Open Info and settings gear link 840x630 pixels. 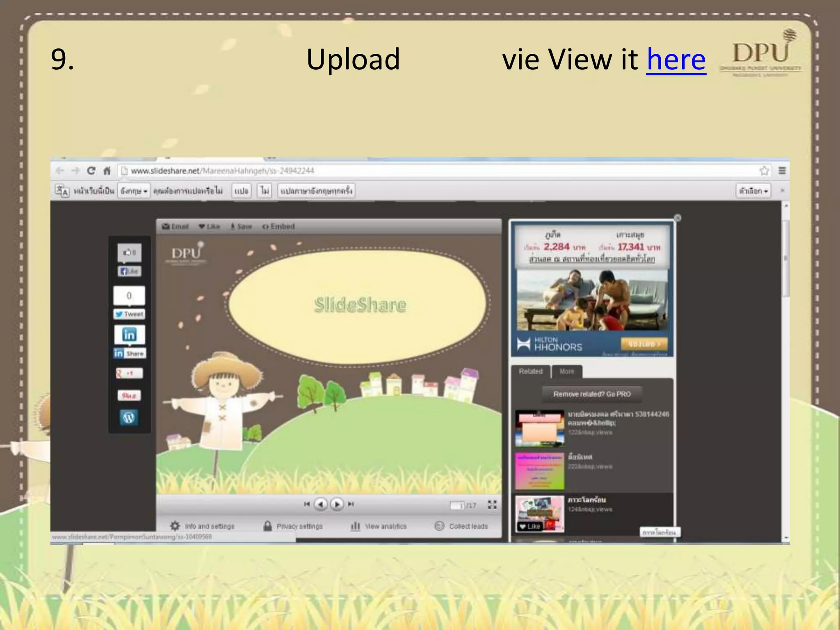[x=202, y=526]
